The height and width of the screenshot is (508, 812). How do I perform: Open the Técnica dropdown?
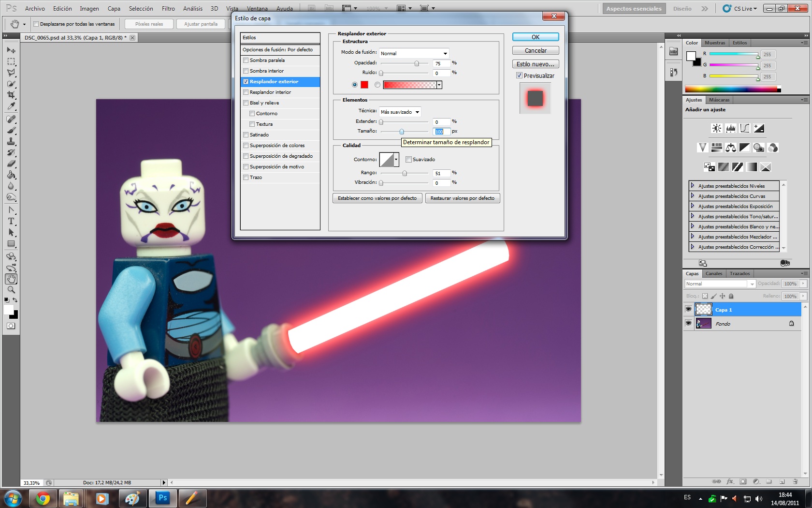[400, 112]
